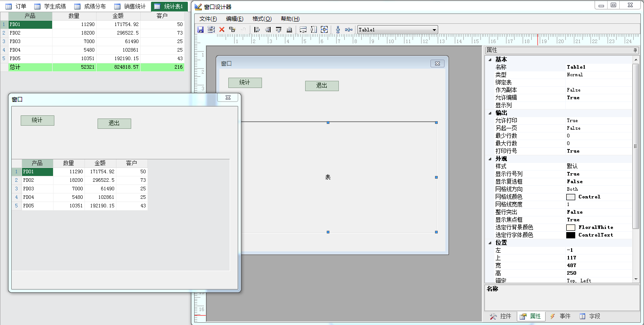
Task: Click the toolbar icon right of red X
Action: coord(232,30)
